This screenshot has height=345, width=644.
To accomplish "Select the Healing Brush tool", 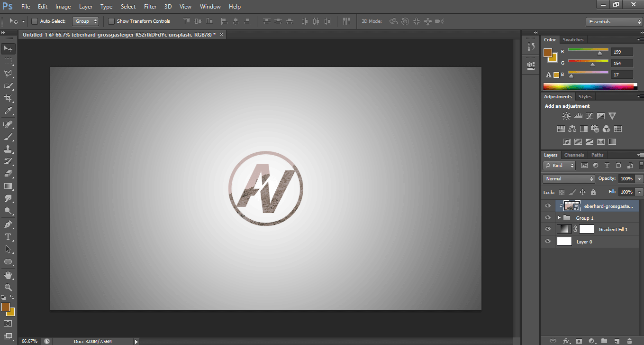I will tap(8, 124).
